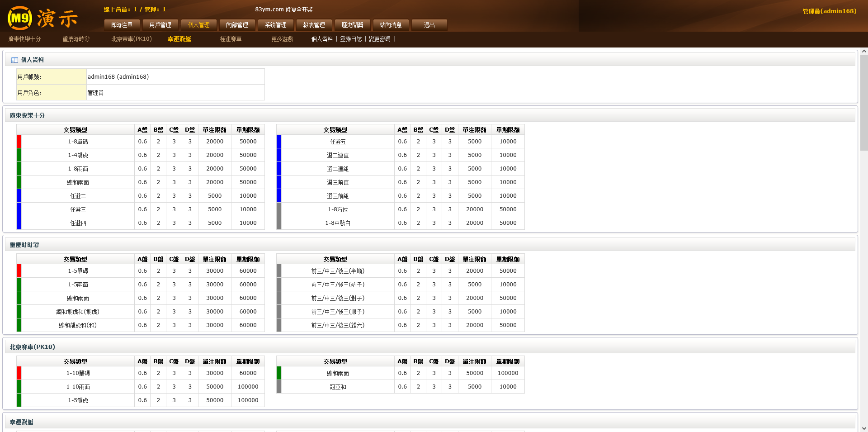Click the M9 logo icon

[x=20, y=18]
